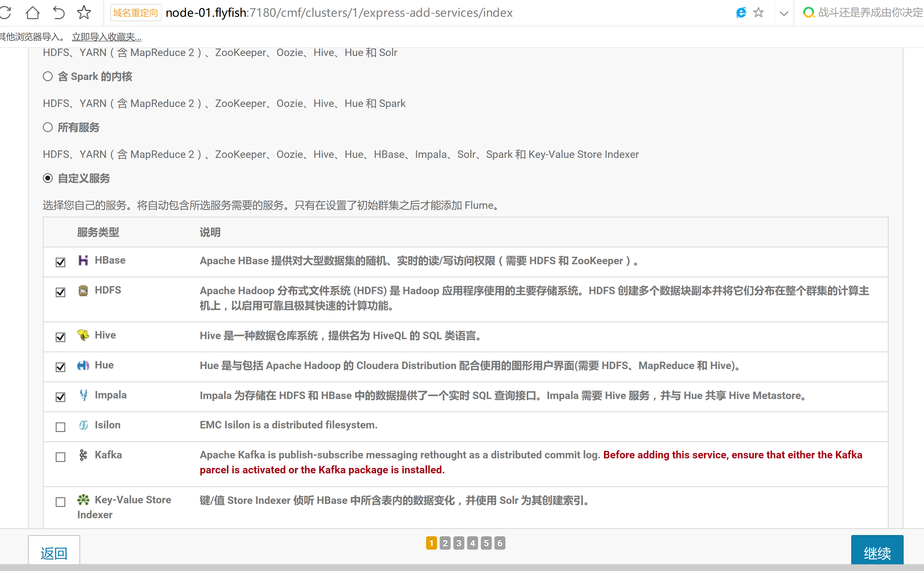
Task: Click the Impala service icon
Action: click(84, 395)
